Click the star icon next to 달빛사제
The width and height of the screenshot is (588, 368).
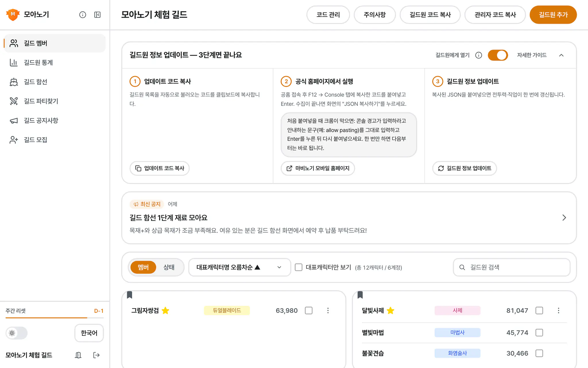coord(390,310)
